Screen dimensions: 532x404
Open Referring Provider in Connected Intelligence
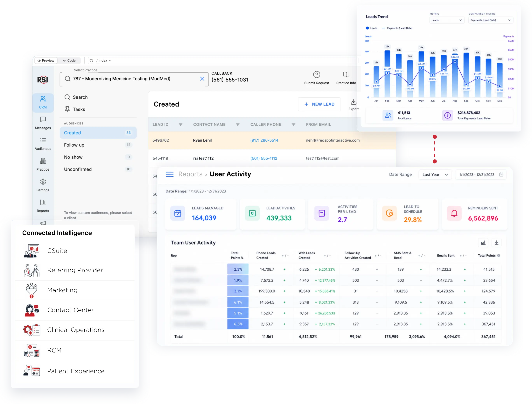(x=74, y=270)
